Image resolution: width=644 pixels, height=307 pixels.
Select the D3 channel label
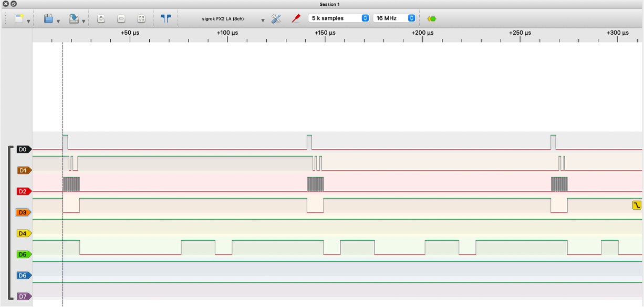pyautogui.click(x=23, y=212)
